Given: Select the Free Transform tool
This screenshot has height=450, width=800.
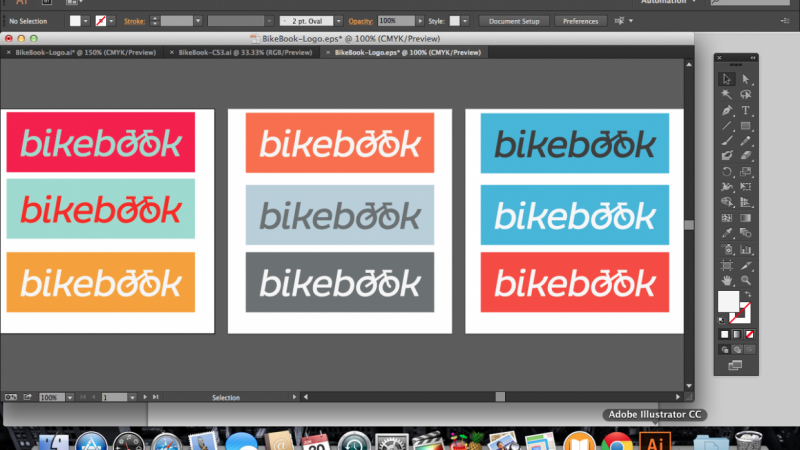Looking at the screenshot, I should (x=745, y=187).
